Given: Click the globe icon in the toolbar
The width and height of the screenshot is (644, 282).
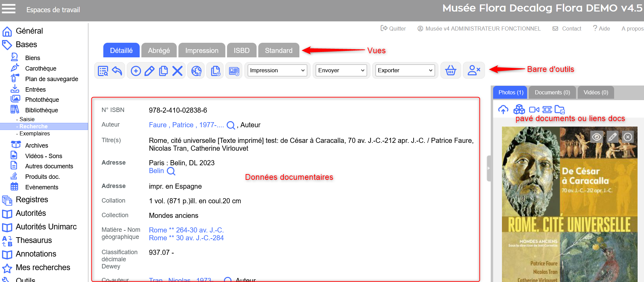Looking at the screenshot, I should click(x=196, y=71).
